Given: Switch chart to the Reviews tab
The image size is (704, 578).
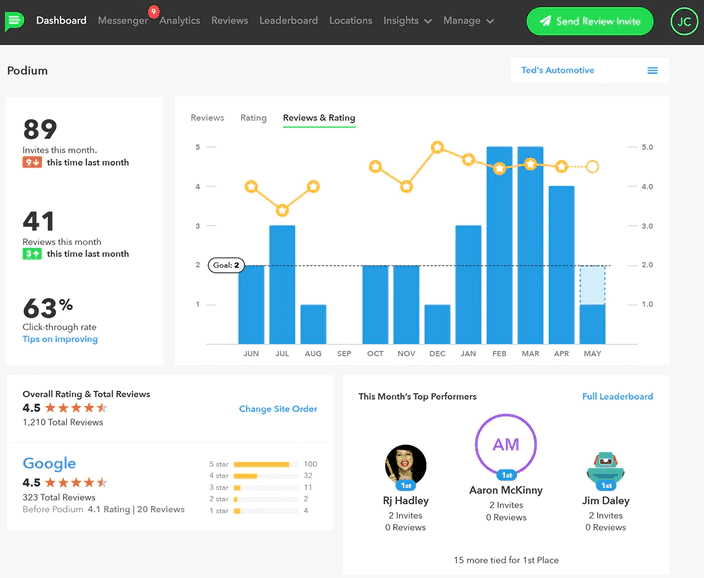Looking at the screenshot, I should point(207,118).
